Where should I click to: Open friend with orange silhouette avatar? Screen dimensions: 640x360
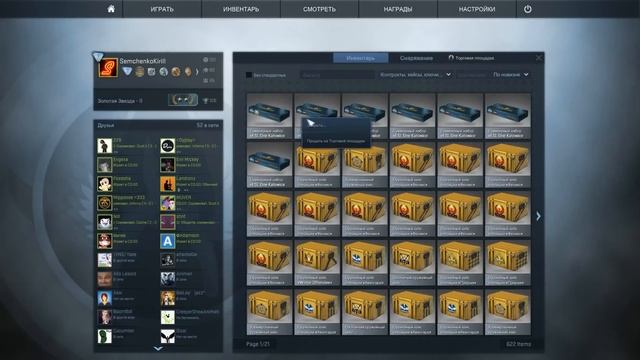tap(167, 184)
